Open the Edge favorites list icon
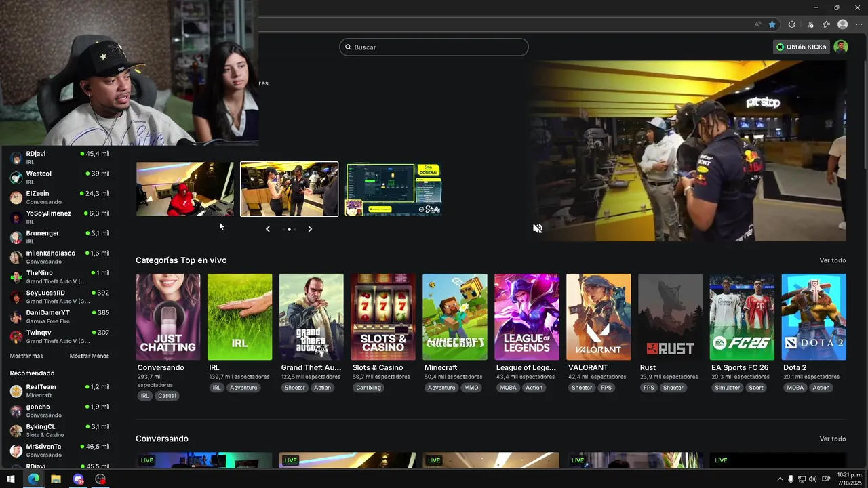The width and height of the screenshot is (868, 488). coord(826,24)
